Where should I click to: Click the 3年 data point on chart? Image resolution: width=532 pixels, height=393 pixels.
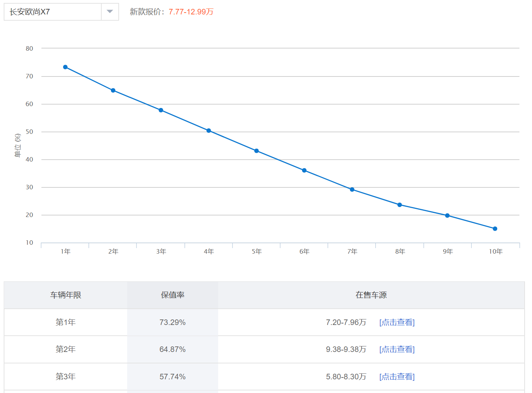[161, 110]
